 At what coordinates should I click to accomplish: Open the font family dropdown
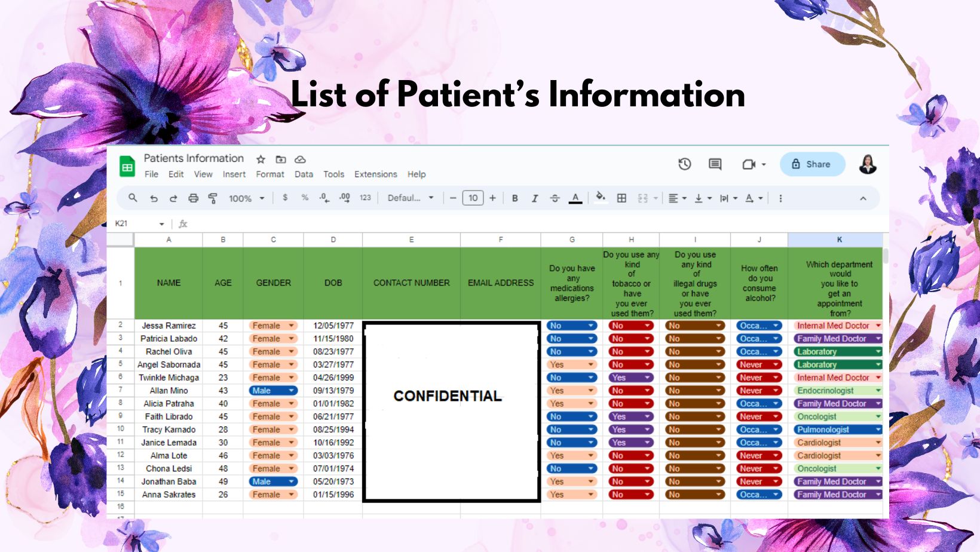tap(411, 198)
